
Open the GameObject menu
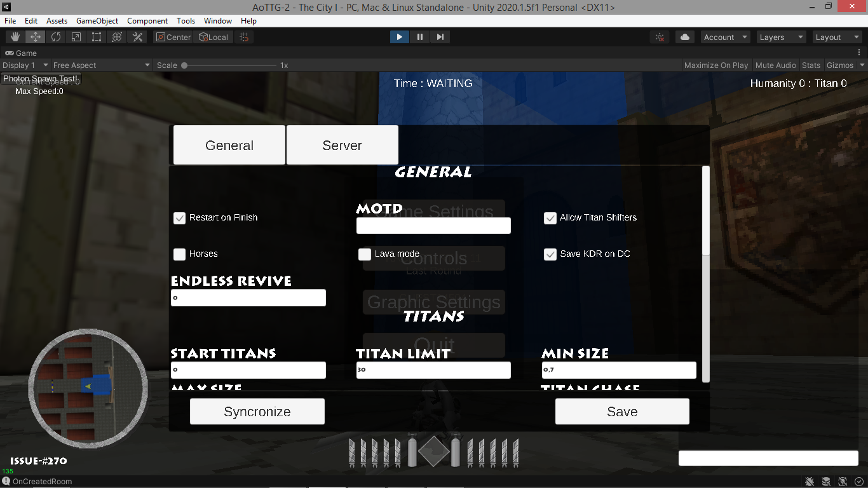[x=97, y=20]
